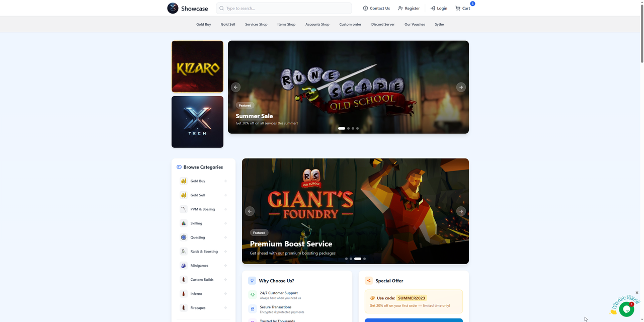Screen dimensions: 644x322
Task: Open the Kizaro thumbnail banner
Action: pyautogui.click(x=197, y=66)
